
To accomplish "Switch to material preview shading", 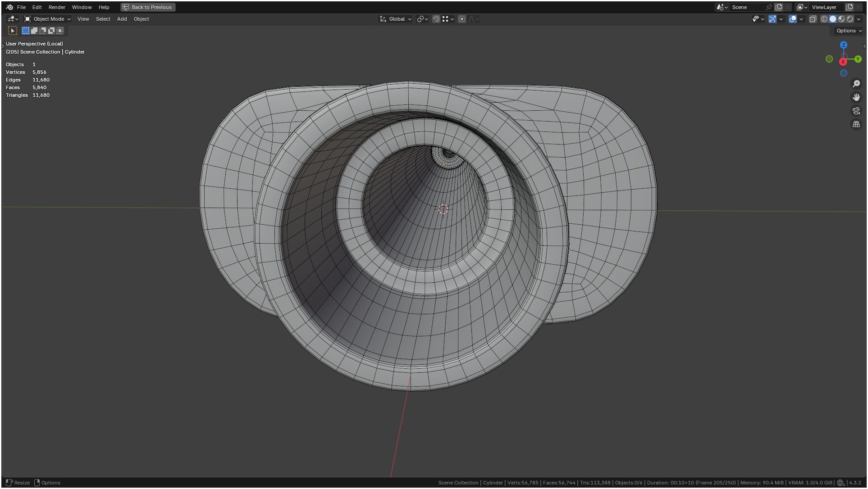I will (x=841, y=19).
